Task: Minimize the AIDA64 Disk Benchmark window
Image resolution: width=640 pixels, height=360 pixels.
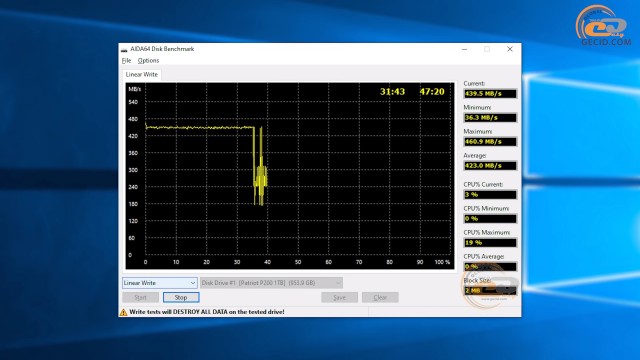Action: (x=464, y=49)
